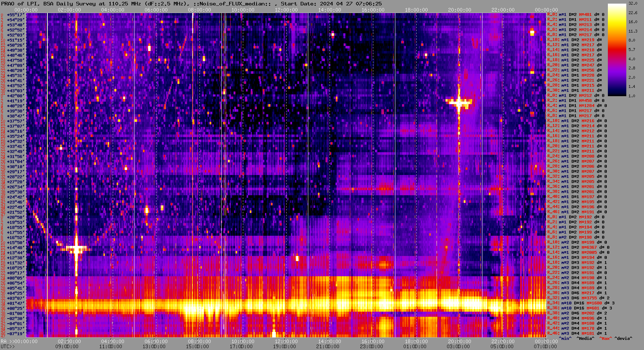The width and height of the screenshot is (644, 350).
Task: Click the UTC tick label 09:00:00
Action: [x=67, y=346]
